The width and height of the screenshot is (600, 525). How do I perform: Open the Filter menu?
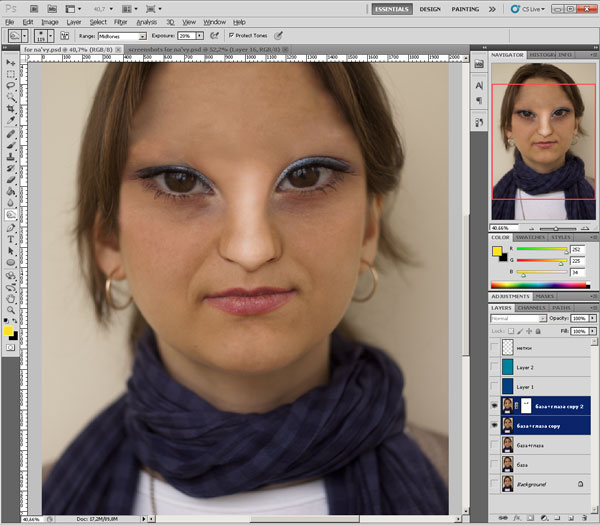click(120, 21)
